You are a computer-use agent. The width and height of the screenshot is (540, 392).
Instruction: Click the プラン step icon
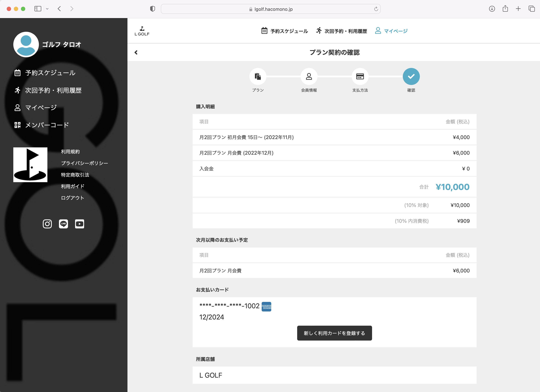pos(258,76)
